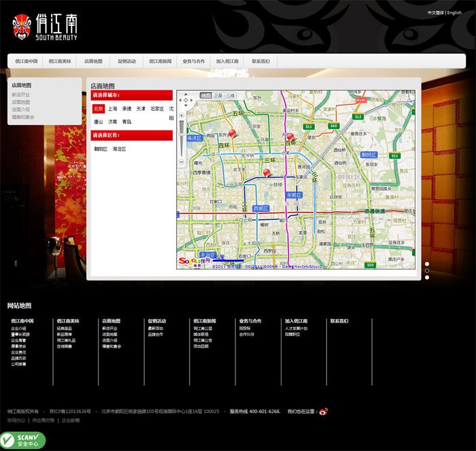476x451 pixels.
Task: Choose 海淀区 from the district list
Action: point(120,149)
